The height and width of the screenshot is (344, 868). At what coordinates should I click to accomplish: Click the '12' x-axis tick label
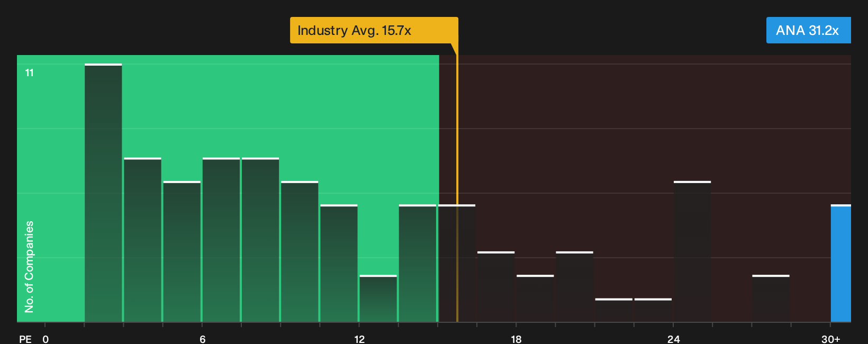point(359,339)
